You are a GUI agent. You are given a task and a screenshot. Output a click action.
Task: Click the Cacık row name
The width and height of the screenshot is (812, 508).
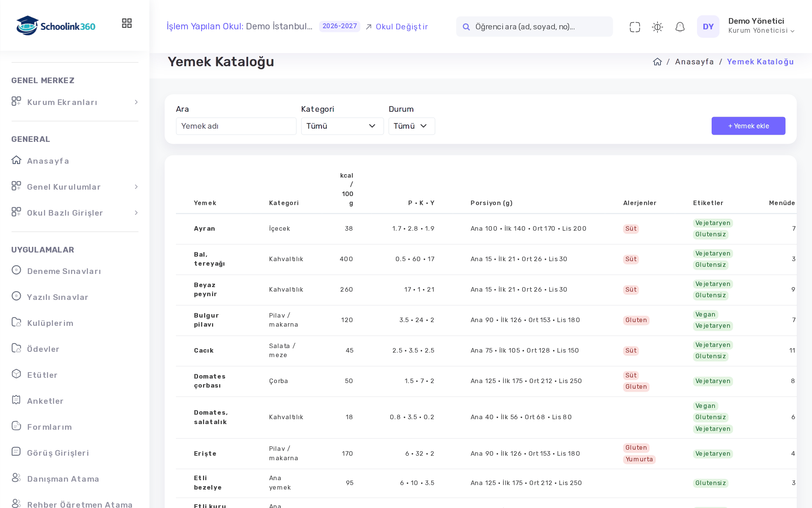point(204,351)
